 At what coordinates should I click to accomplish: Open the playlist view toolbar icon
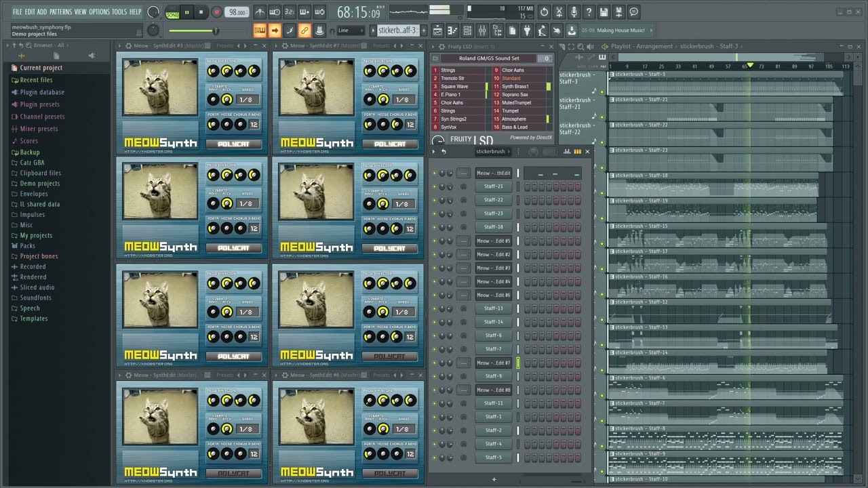(437, 30)
